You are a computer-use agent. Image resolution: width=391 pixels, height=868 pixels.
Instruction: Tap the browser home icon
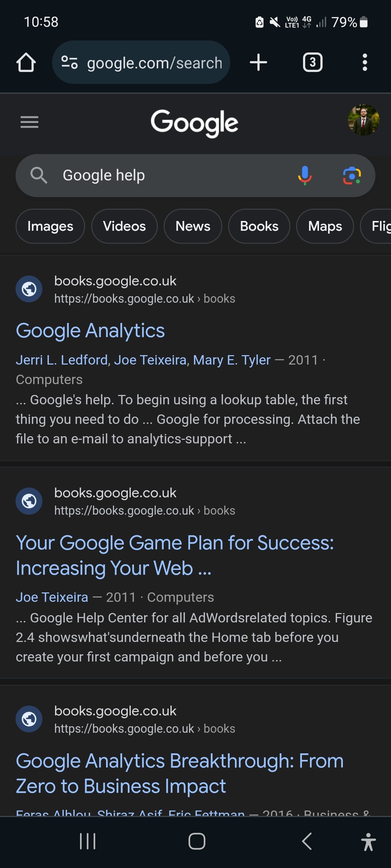(x=26, y=63)
